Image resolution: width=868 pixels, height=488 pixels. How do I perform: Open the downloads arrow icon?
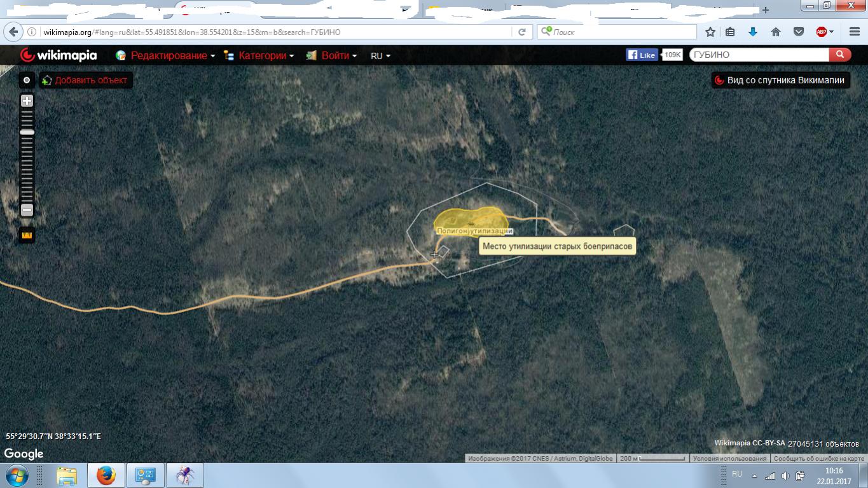tap(753, 32)
